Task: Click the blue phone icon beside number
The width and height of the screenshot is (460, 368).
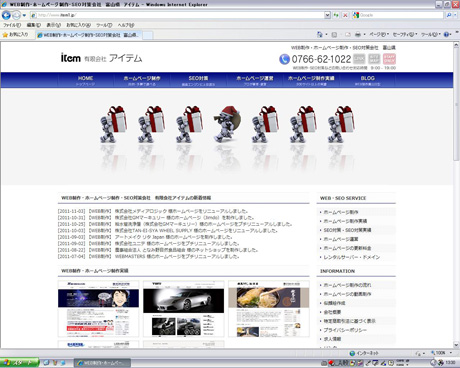Action: [x=284, y=59]
